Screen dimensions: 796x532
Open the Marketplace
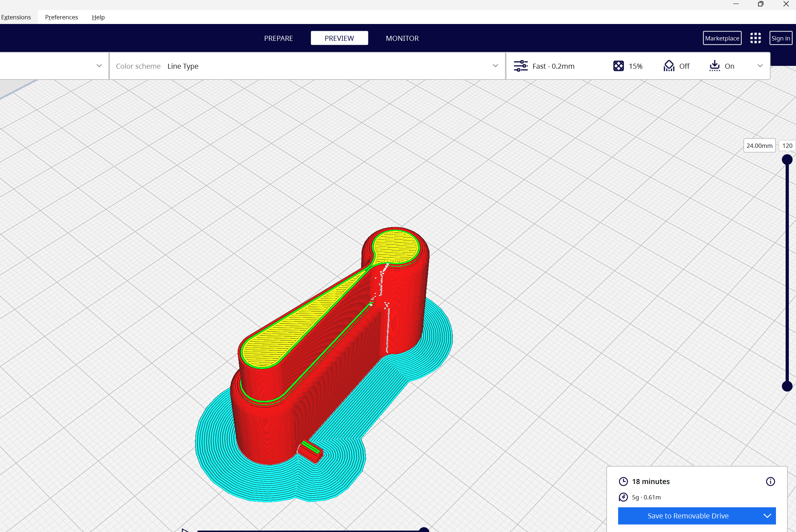coord(722,38)
